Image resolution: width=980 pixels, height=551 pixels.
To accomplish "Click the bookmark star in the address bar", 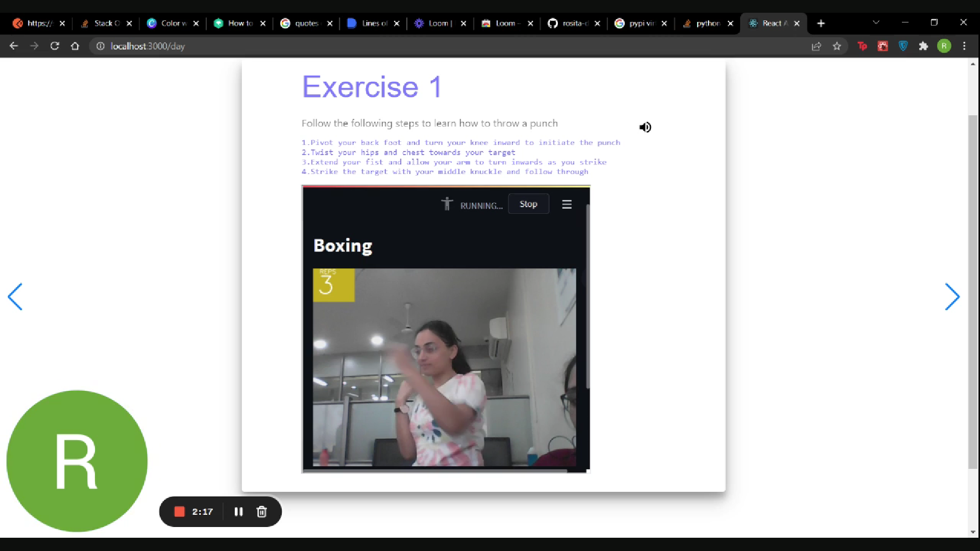I will [837, 46].
